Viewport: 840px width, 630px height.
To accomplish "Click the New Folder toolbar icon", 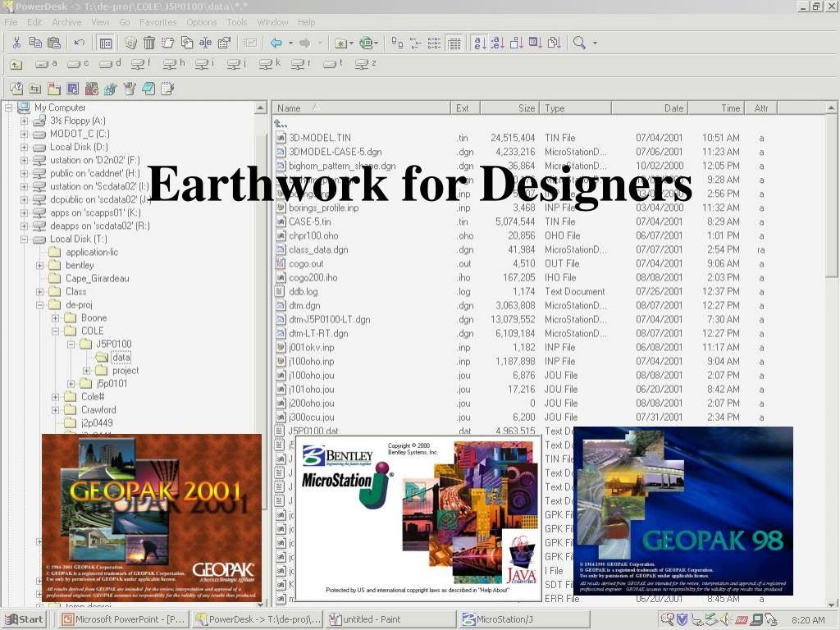I will pyautogui.click(x=340, y=43).
